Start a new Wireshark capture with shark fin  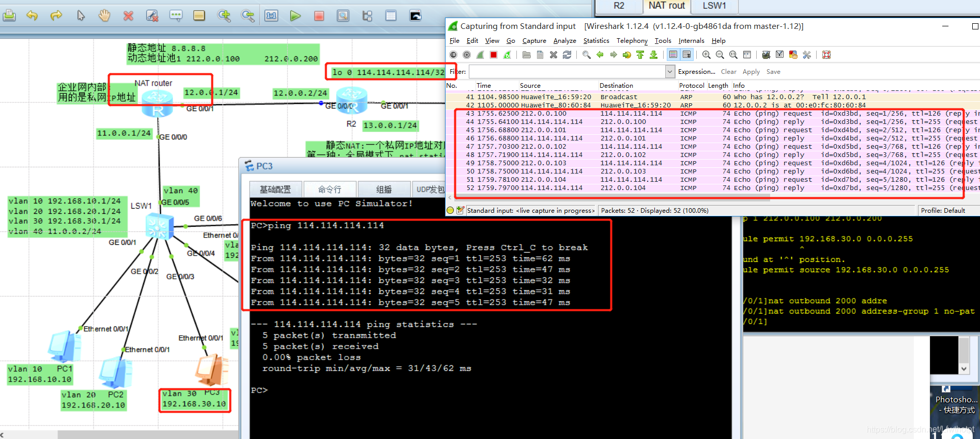[x=480, y=55]
